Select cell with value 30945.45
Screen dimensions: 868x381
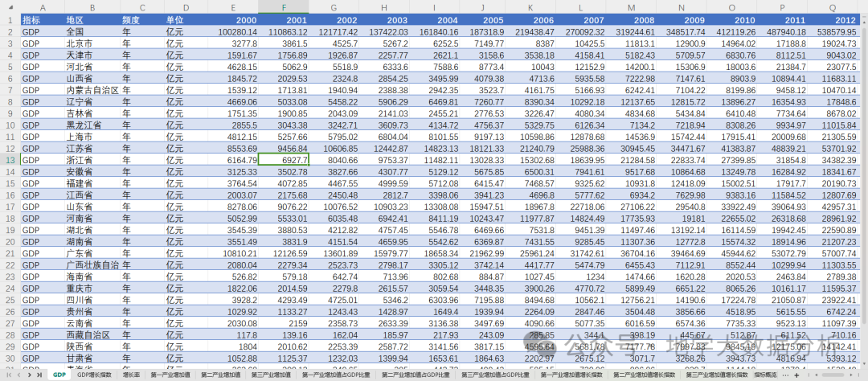pos(631,149)
